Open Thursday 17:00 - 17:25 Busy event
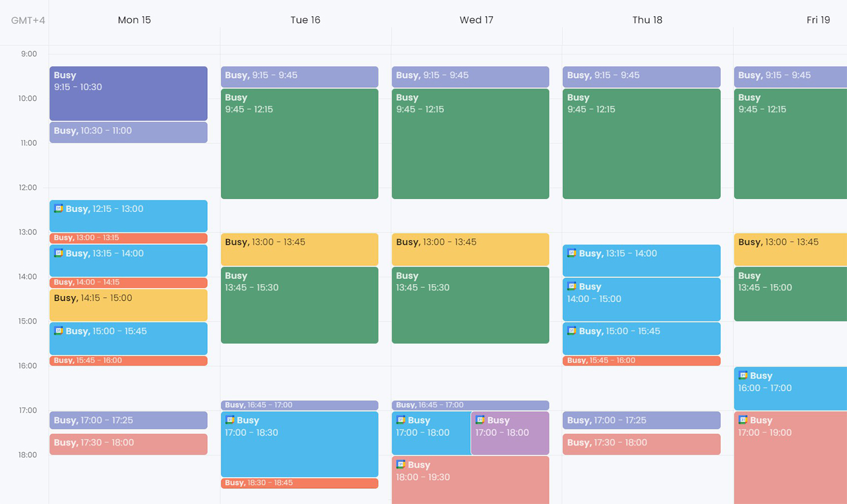 click(x=641, y=420)
